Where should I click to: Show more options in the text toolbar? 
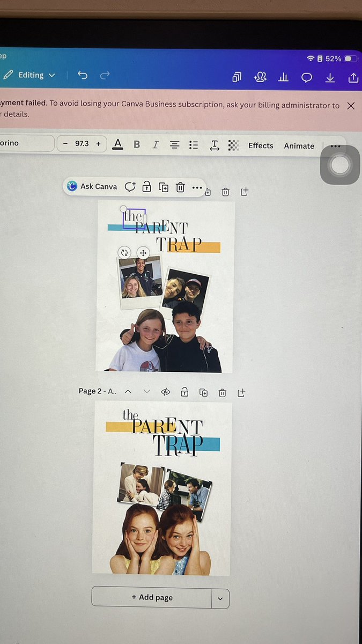[335, 146]
